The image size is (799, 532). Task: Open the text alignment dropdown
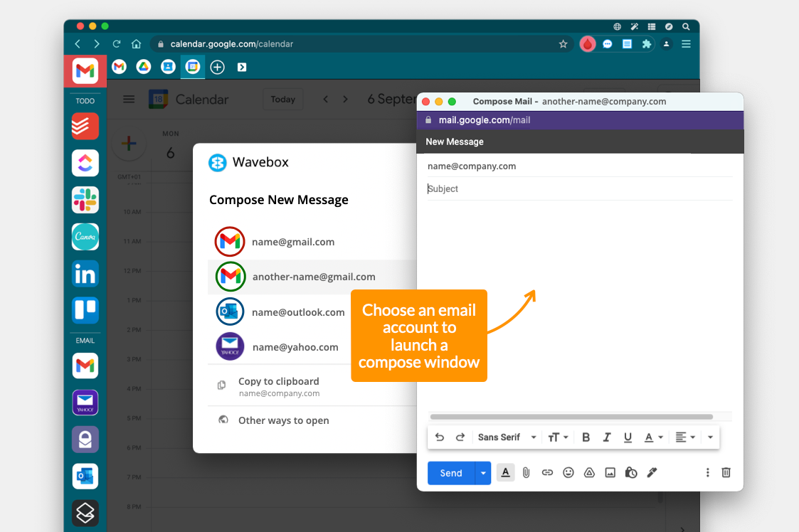click(x=685, y=437)
